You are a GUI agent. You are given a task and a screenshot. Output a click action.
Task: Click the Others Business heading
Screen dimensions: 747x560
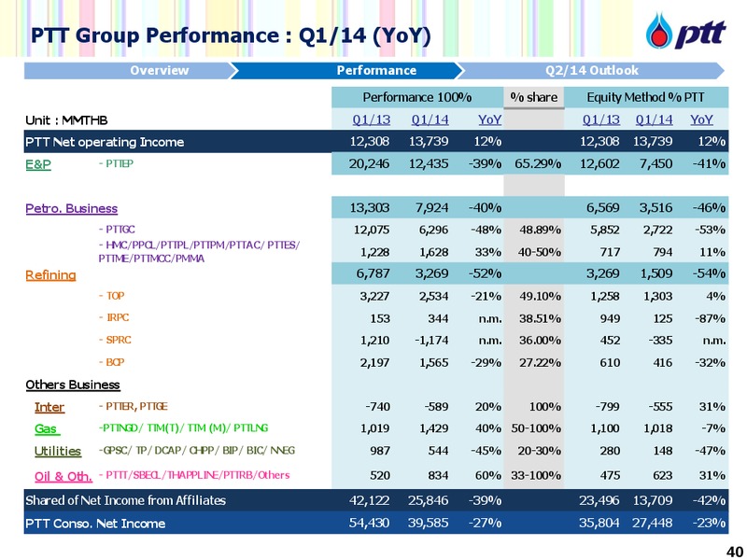73,385
